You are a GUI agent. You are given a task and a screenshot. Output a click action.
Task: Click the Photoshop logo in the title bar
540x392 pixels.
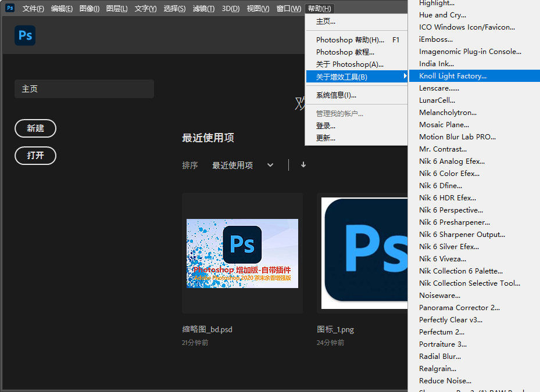(x=10, y=8)
